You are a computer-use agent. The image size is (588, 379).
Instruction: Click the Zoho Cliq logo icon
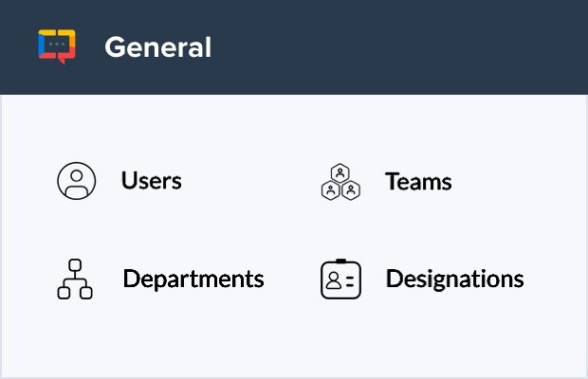click(x=57, y=46)
